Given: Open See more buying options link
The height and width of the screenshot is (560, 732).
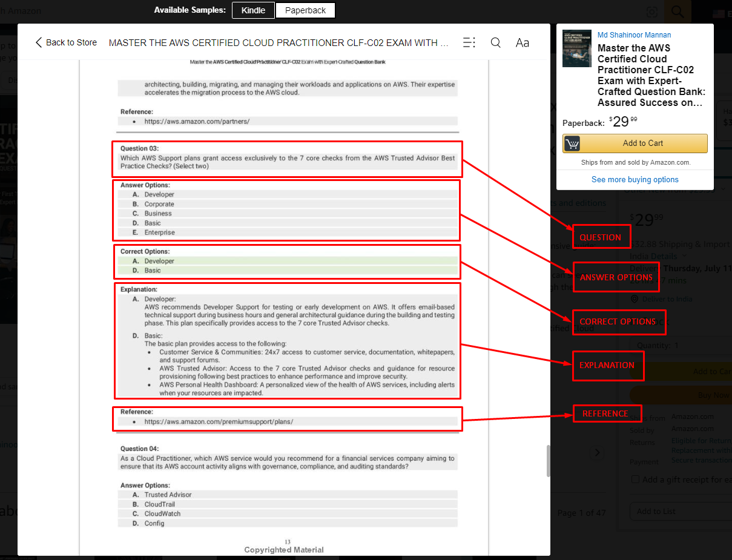Looking at the screenshot, I should 635,180.
